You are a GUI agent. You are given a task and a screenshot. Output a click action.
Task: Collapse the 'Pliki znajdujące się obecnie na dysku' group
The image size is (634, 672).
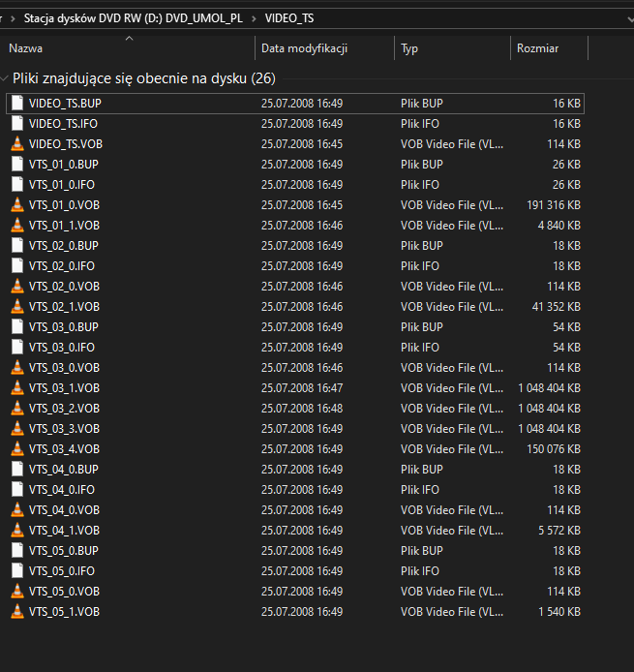(4, 78)
